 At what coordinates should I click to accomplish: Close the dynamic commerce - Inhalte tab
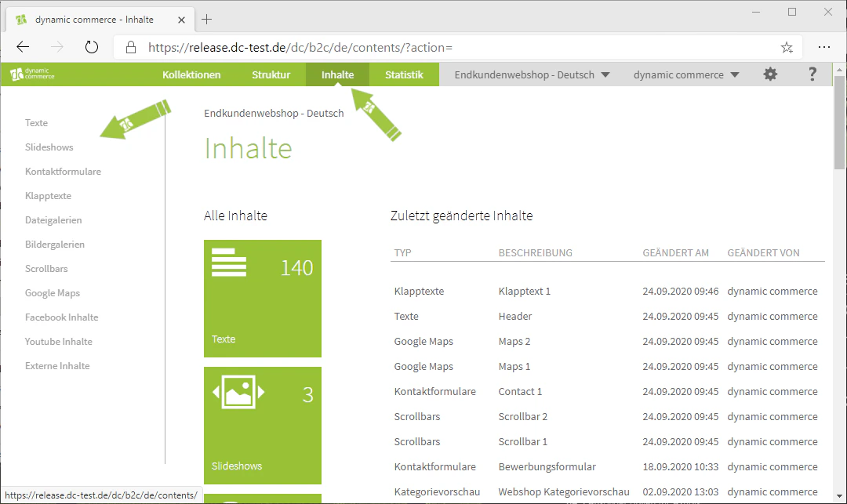[181, 20]
